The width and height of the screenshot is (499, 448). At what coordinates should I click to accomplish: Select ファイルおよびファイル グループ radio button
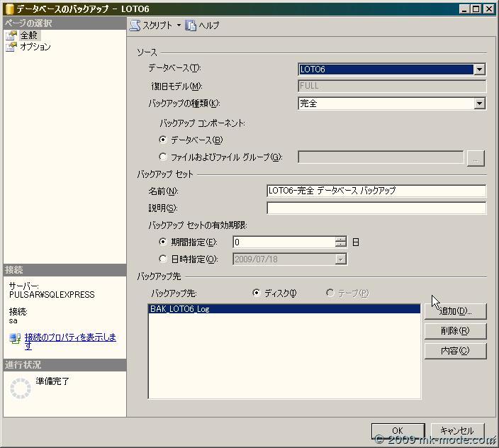pos(163,157)
